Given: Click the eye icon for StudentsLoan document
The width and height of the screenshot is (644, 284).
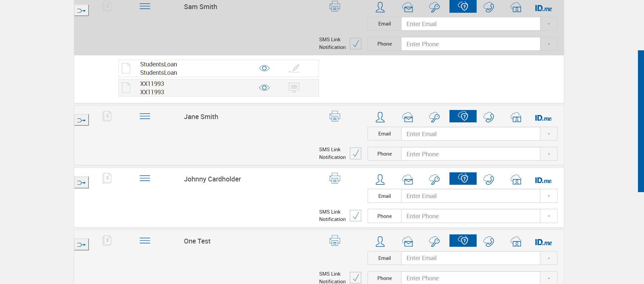Looking at the screenshot, I should [x=264, y=68].
